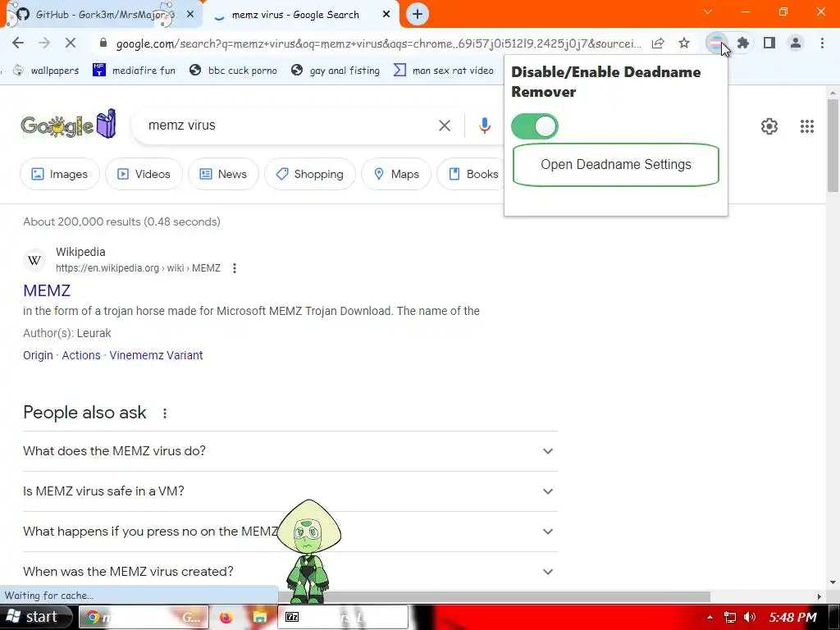Open the file explorer taskbar icon
The image size is (840, 630).
(260, 617)
